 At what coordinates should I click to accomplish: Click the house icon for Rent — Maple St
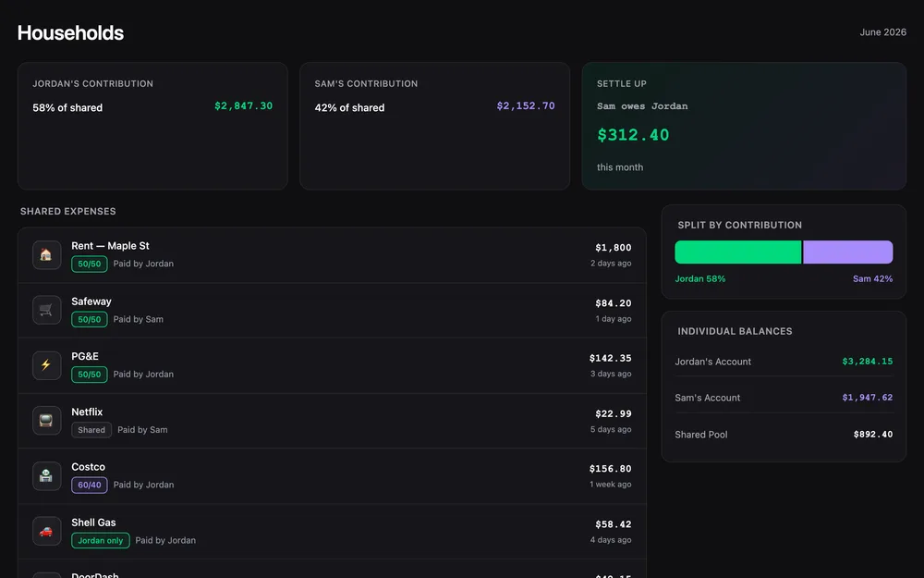[46, 255]
